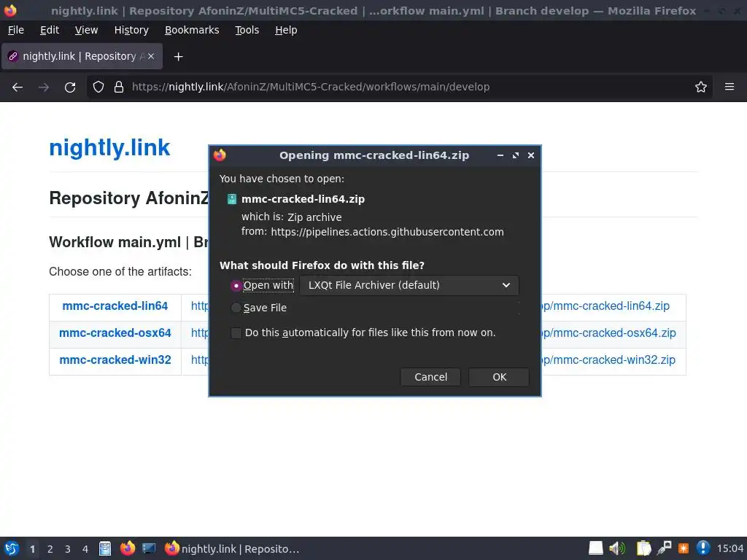Open the File menu
The image size is (747, 560).
(x=16, y=30)
